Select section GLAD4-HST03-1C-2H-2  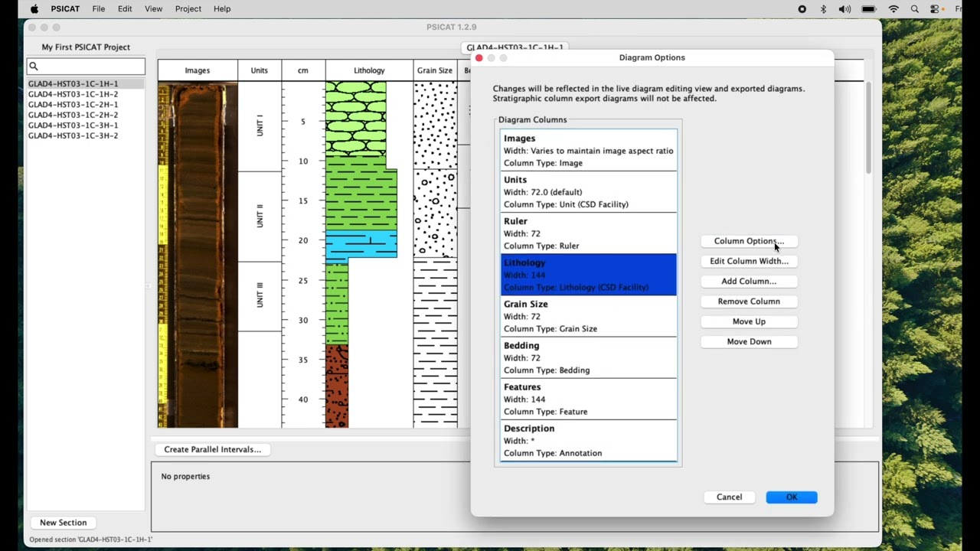click(85, 115)
